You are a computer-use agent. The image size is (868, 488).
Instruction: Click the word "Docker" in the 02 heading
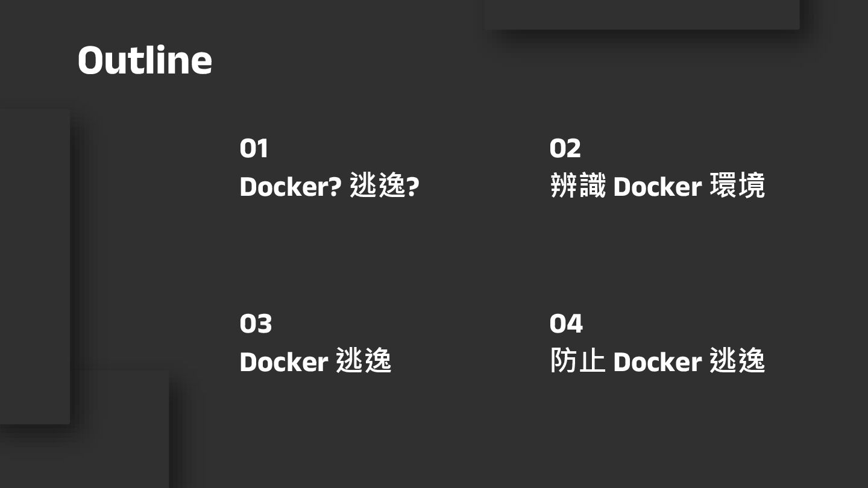click(657, 187)
